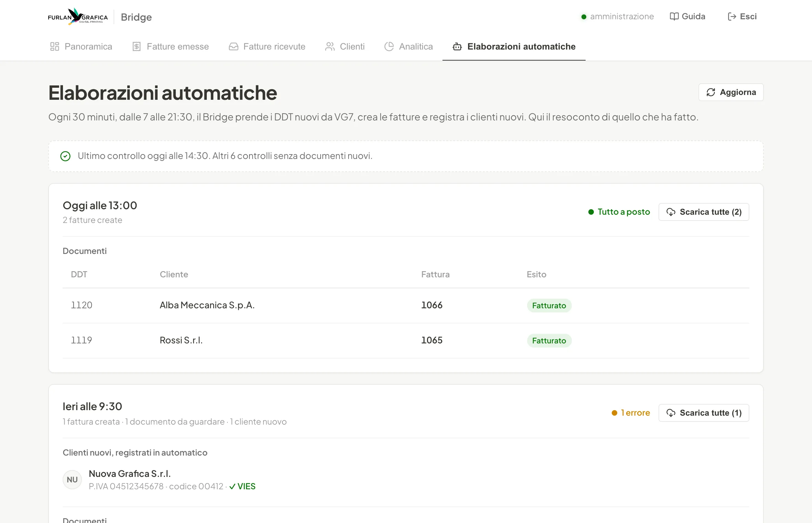The height and width of the screenshot is (523, 812).
Task: Refresh with the Aggiorna button
Action: [731, 92]
